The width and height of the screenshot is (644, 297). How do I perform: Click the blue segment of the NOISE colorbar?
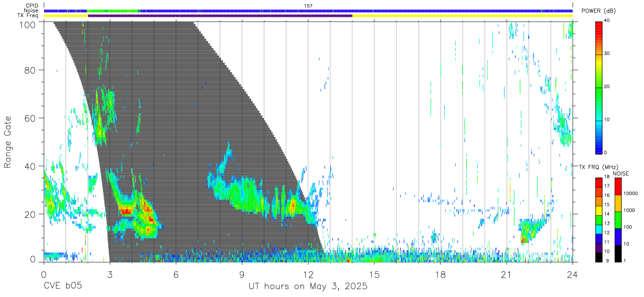[x=618, y=236]
